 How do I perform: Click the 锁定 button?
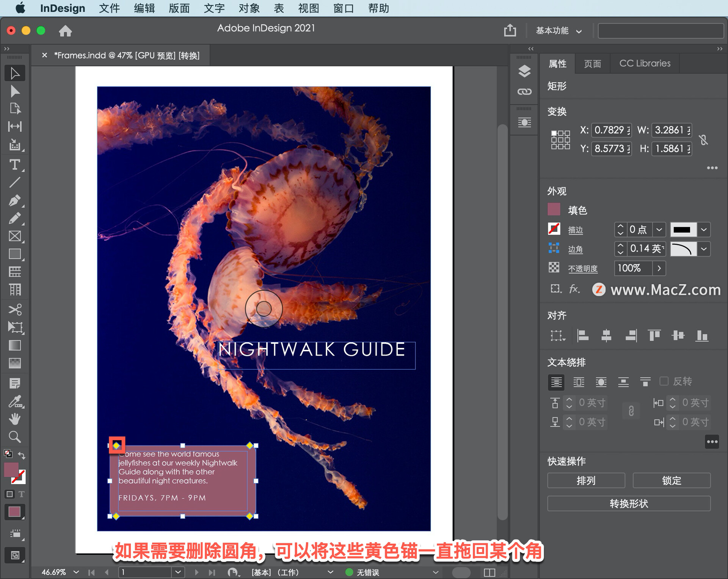pos(672,480)
